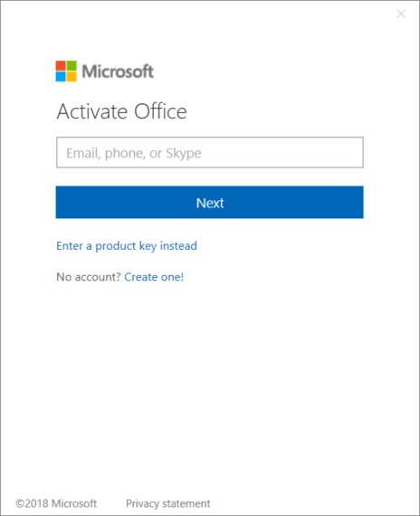Follow the Create one! account link
Screen dimensions: 420x516
(154, 277)
